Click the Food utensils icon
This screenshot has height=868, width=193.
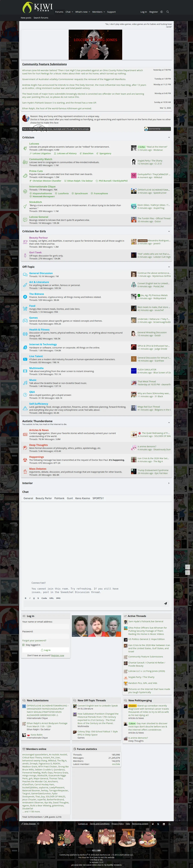[x=25, y=308]
